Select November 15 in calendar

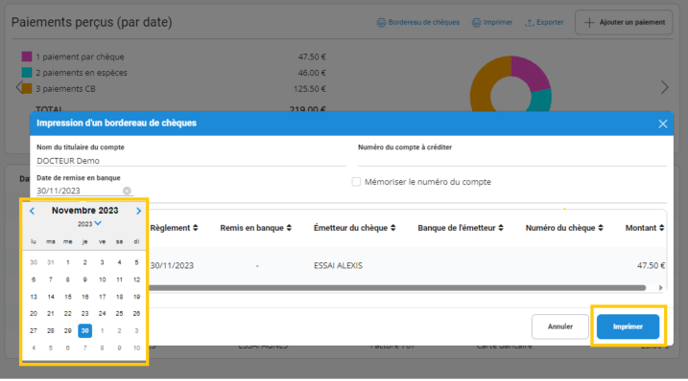pos(68,297)
